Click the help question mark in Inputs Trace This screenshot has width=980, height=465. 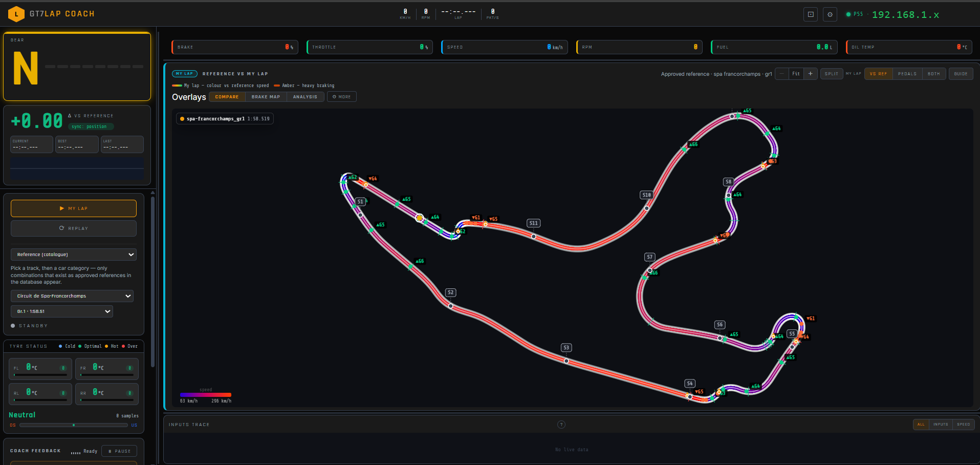point(561,425)
